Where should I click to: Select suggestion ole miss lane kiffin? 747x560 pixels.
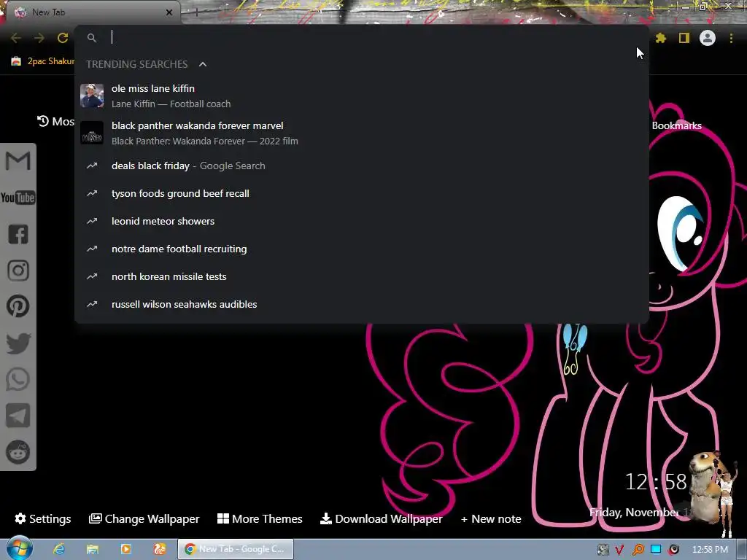tap(362, 96)
